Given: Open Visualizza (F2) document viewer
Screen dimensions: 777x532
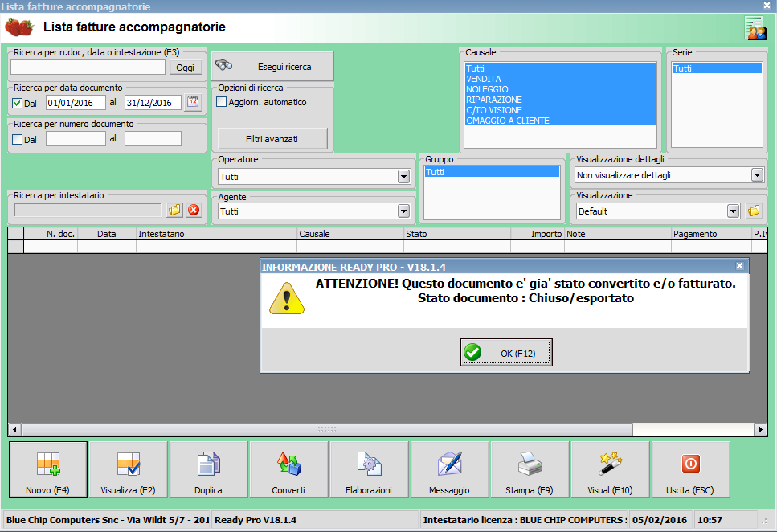Looking at the screenshot, I should coord(129,469).
